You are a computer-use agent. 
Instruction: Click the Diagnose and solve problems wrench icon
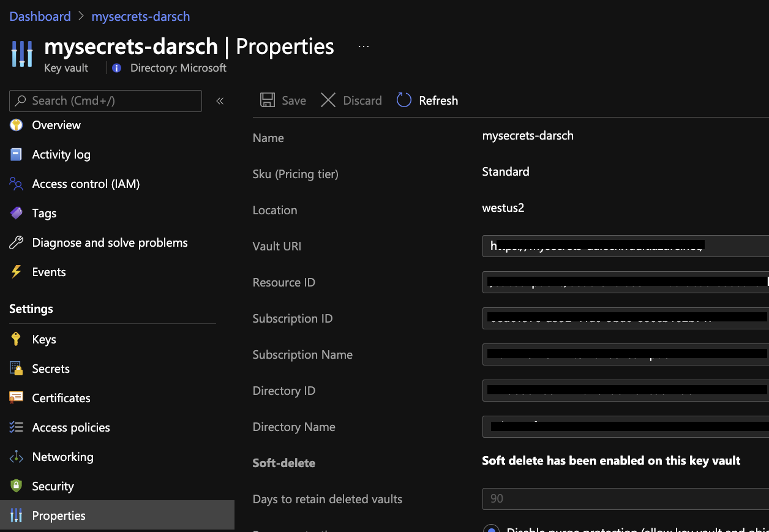click(x=17, y=242)
